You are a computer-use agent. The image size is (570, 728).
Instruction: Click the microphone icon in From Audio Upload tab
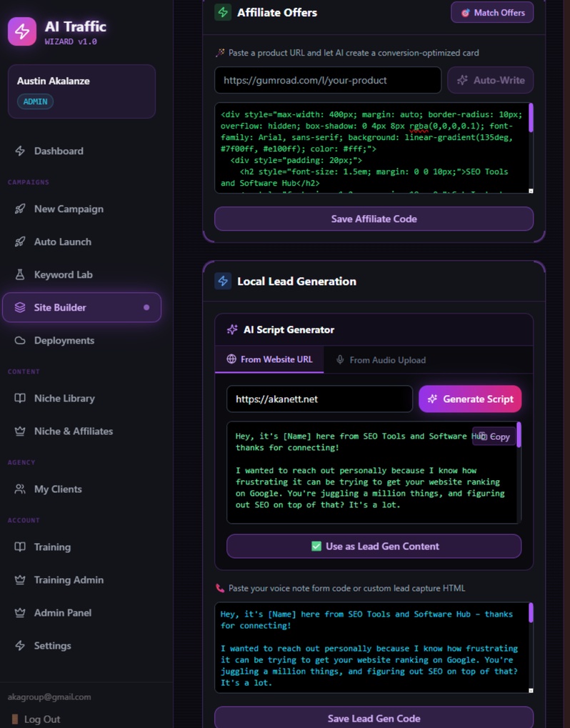click(x=340, y=360)
